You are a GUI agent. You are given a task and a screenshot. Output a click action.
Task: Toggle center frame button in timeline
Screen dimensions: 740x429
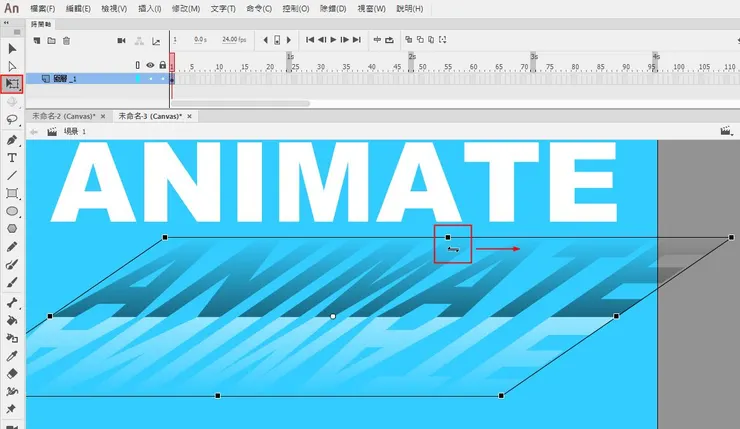377,40
